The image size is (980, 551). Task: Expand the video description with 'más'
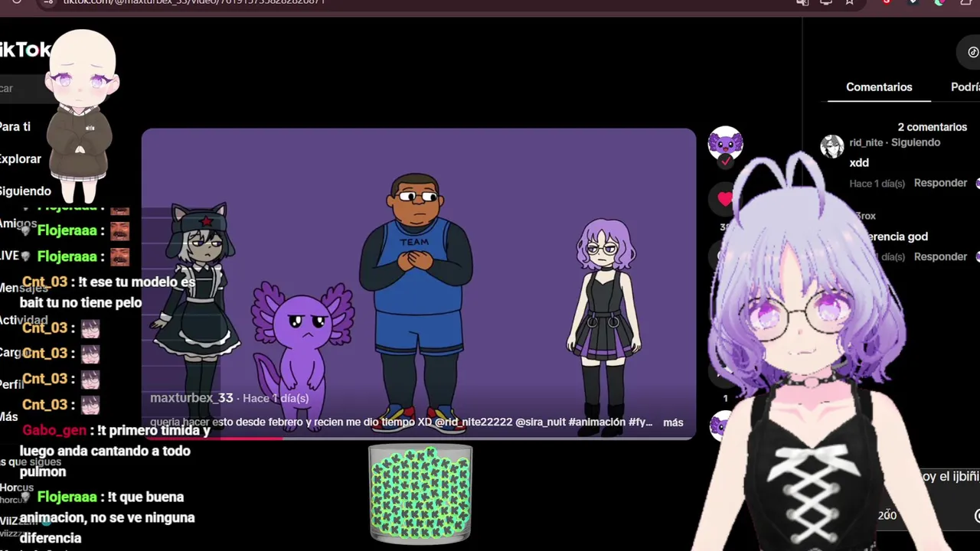673,422
